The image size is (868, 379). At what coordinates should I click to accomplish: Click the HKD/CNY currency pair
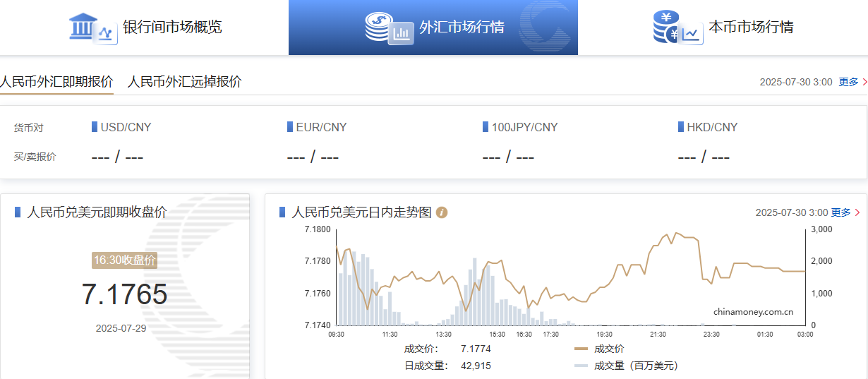pyautogui.click(x=711, y=128)
